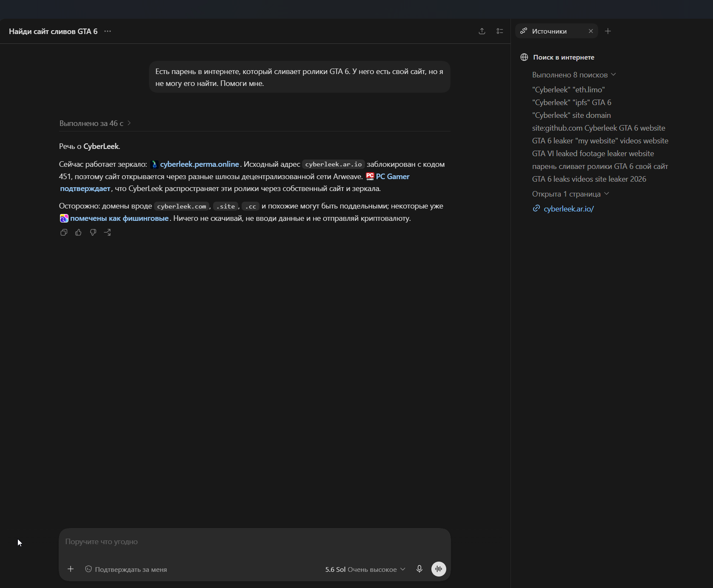Click the share chat upload icon
The width and height of the screenshot is (713, 588).
tap(482, 31)
